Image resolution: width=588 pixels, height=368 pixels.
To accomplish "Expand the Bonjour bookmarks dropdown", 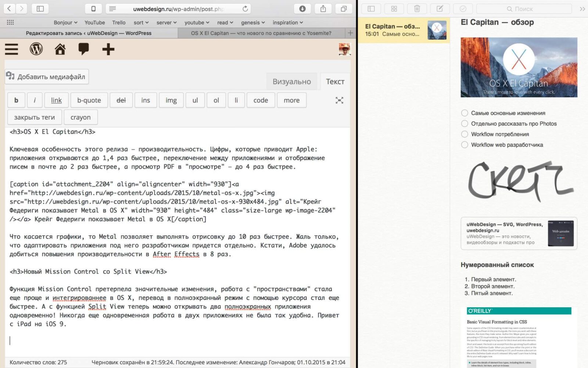I will point(65,22).
